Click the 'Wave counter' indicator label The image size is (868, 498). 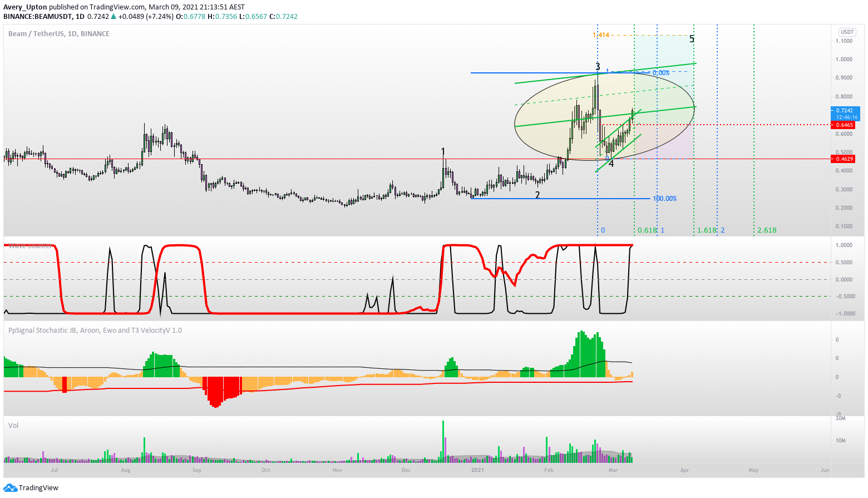click(31, 245)
